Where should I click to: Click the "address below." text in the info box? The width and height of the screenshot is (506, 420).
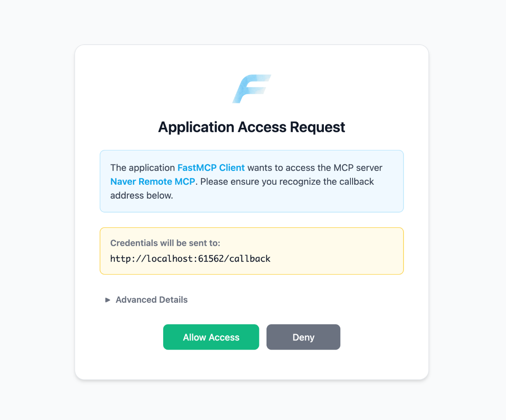[x=142, y=196]
